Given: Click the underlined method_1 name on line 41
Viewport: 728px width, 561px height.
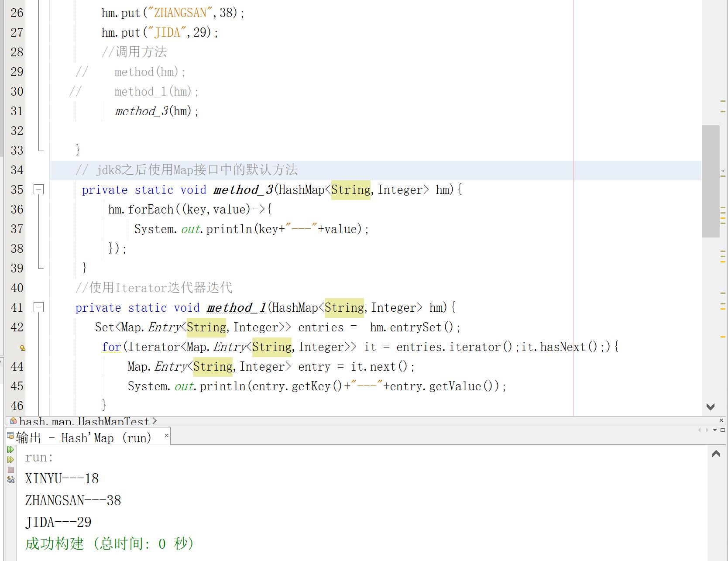Looking at the screenshot, I should pos(237,308).
